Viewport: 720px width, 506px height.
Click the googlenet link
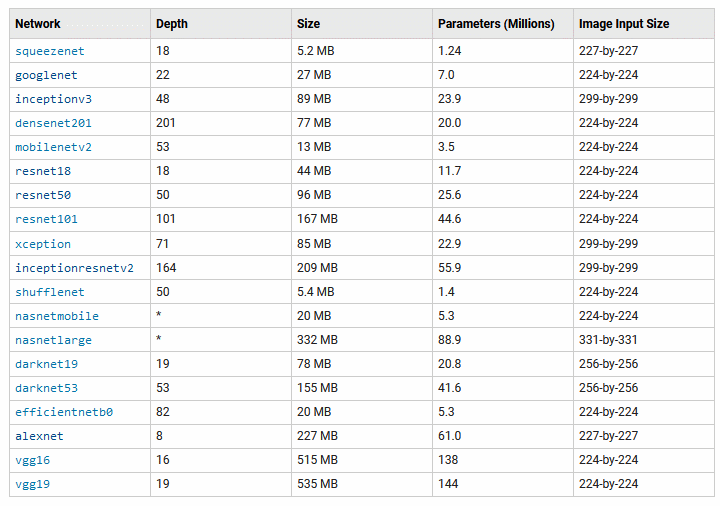click(x=46, y=75)
